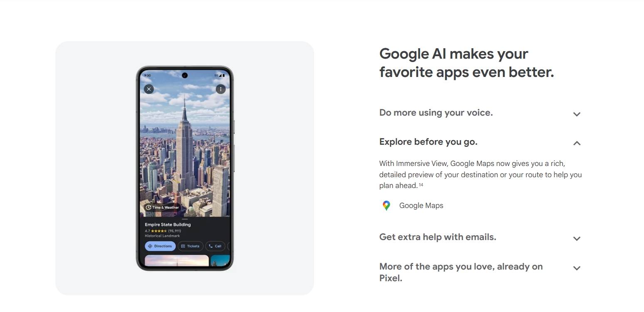Click the Google Maps pin icon
644x312 pixels.
click(x=386, y=206)
